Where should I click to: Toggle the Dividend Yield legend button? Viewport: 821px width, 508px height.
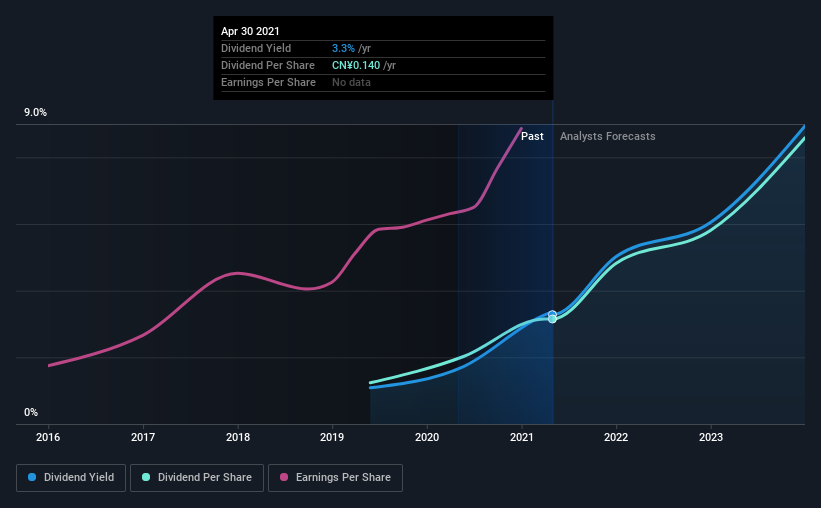[x=71, y=478]
